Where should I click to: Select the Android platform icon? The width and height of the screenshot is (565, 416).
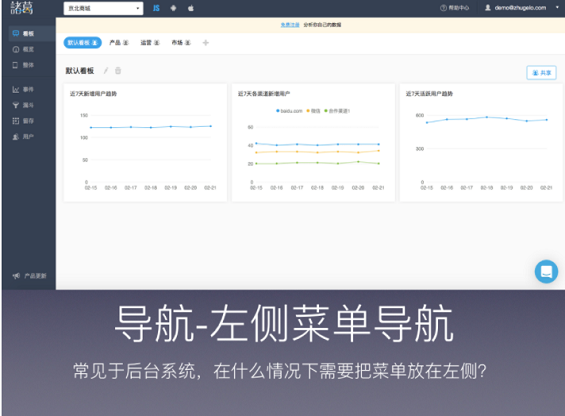pyautogui.click(x=173, y=8)
